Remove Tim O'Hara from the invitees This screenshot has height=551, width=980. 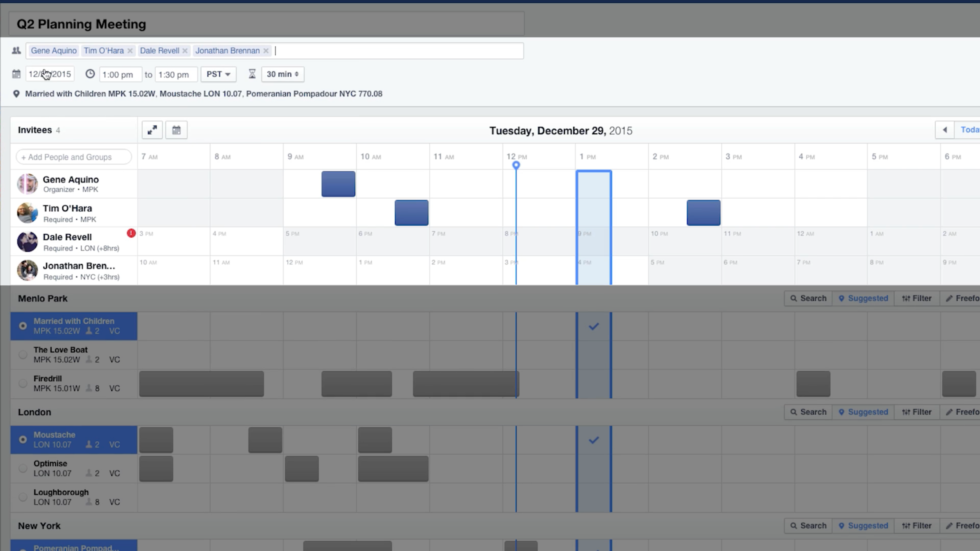click(x=130, y=50)
